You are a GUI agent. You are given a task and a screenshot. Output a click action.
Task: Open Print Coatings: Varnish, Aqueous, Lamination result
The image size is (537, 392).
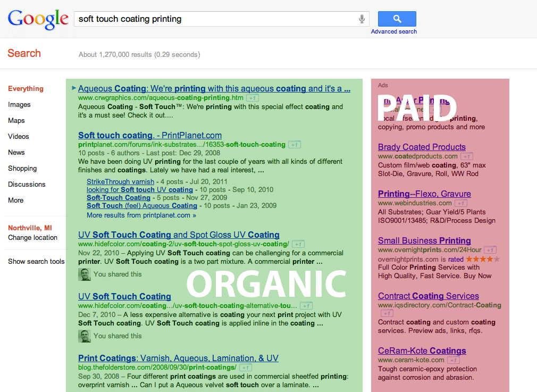[x=178, y=358]
